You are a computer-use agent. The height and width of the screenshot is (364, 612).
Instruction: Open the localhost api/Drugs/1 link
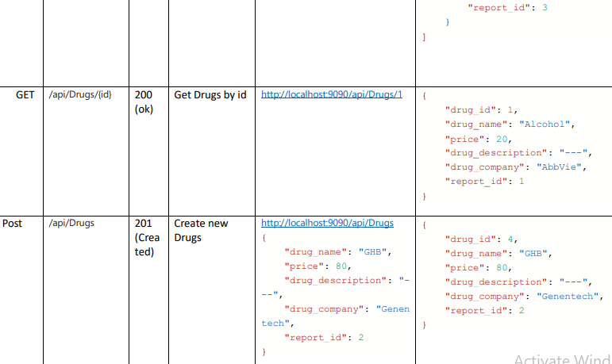(x=331, y=95)
